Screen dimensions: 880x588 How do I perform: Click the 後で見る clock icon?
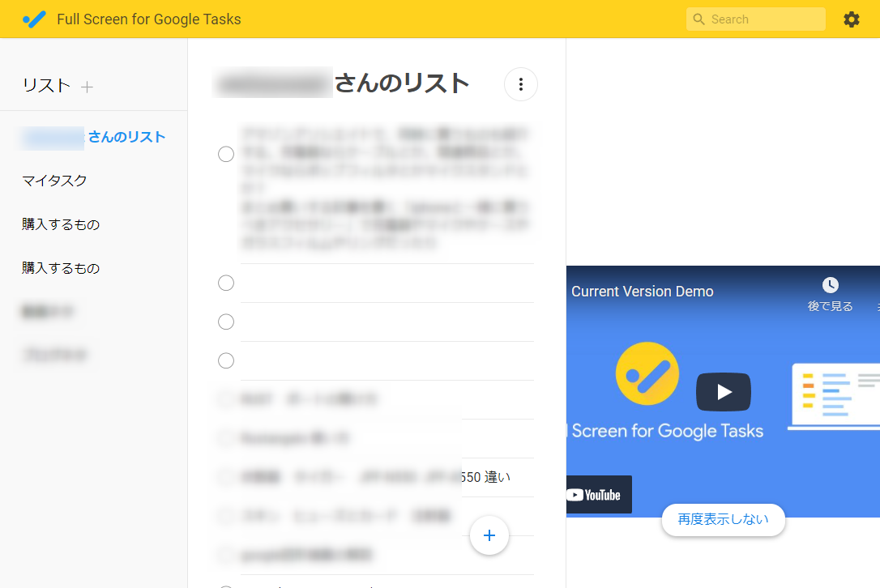pyautogui.click(x=830, y=285)
